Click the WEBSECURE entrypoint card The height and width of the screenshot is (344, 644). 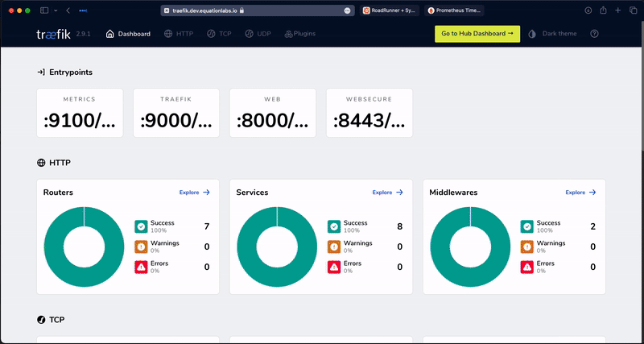click(369, 113)
